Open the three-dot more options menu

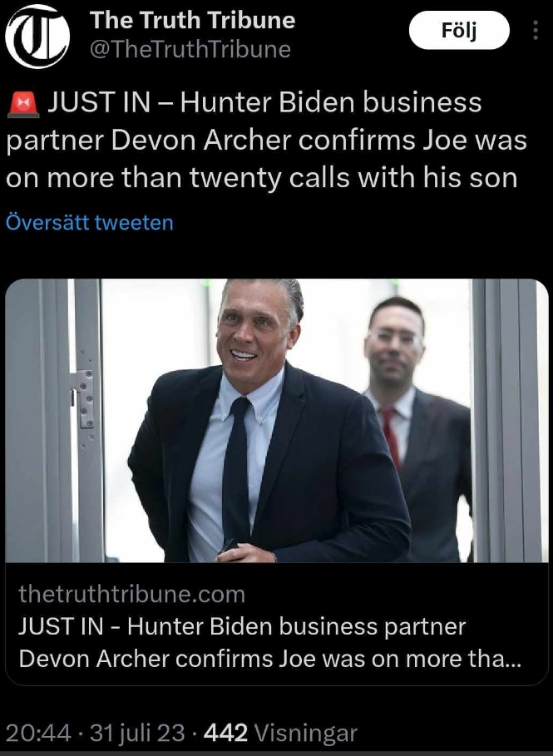coord(535,32)
